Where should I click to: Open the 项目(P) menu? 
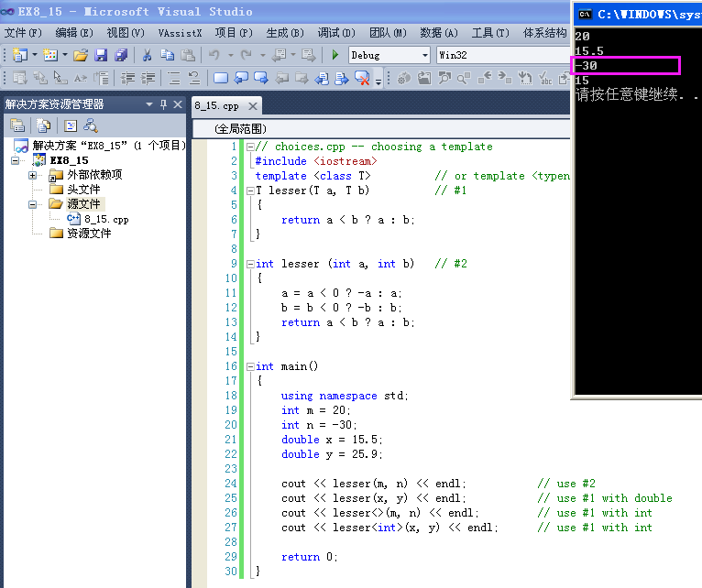pos(234,33)
